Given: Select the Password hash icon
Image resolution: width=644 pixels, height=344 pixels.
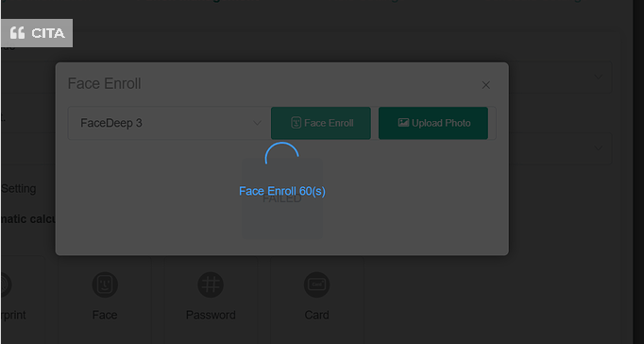Looking at the screenshot, I should pyautogui.click(x=211, y=284).
